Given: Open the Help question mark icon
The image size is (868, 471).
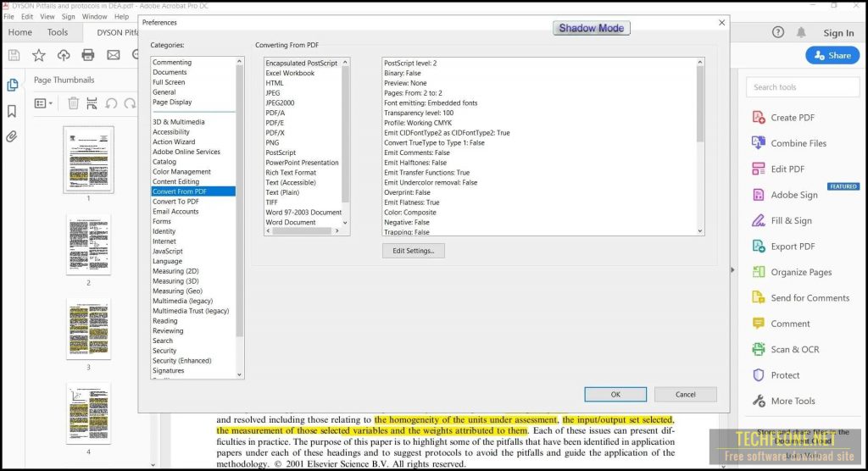Looking at the screenshot, I should pyautogui.click(x=778, y=32).
